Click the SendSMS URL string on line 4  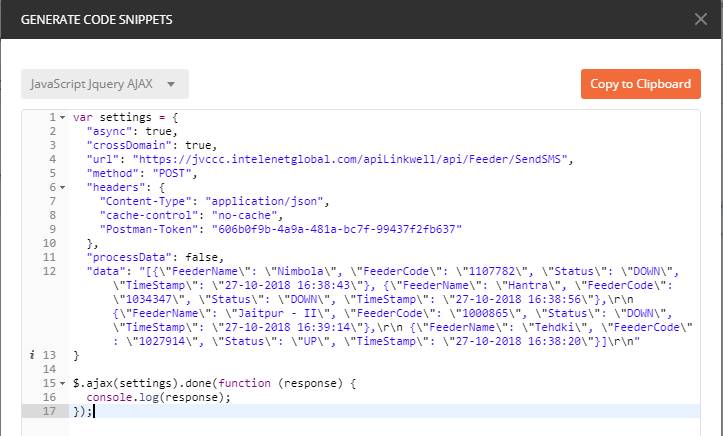tap(350, 159)
